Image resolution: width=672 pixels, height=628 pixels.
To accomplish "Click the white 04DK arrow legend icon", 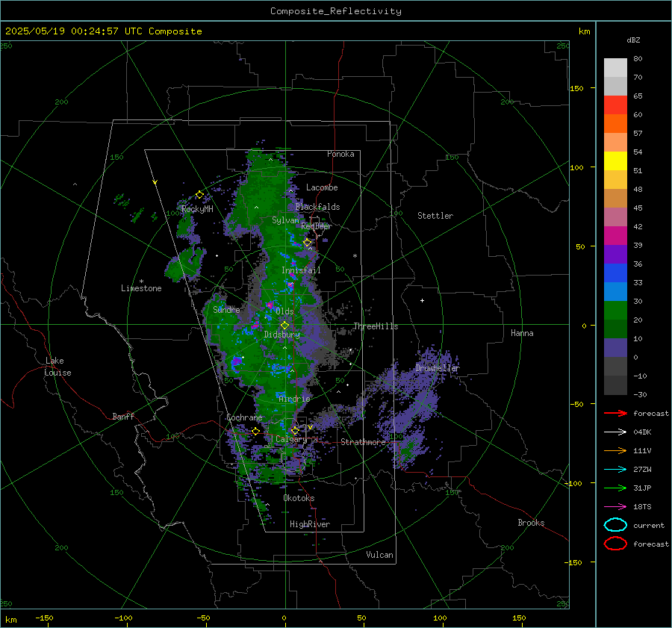I will 615,432.
